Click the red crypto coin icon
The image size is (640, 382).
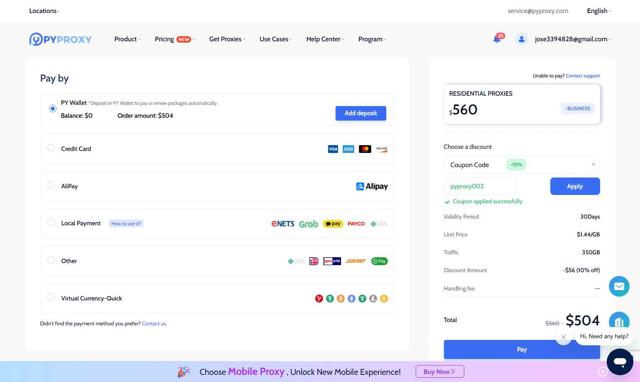319,299
